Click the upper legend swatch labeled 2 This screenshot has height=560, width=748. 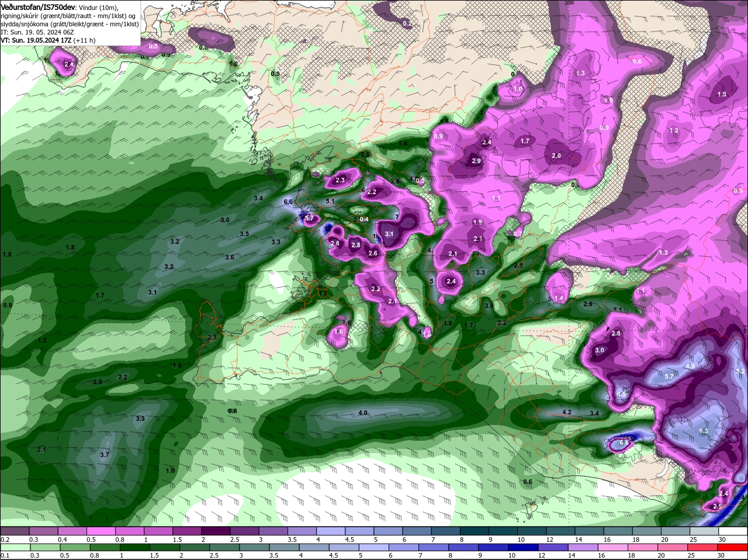[216, 530]
